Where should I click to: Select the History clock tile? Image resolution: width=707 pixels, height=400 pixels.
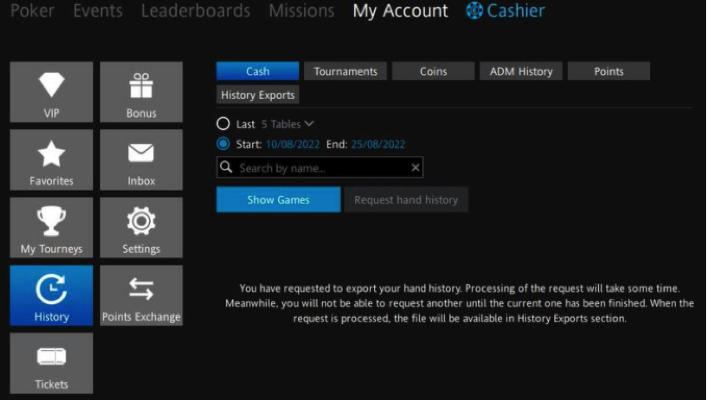51,295
